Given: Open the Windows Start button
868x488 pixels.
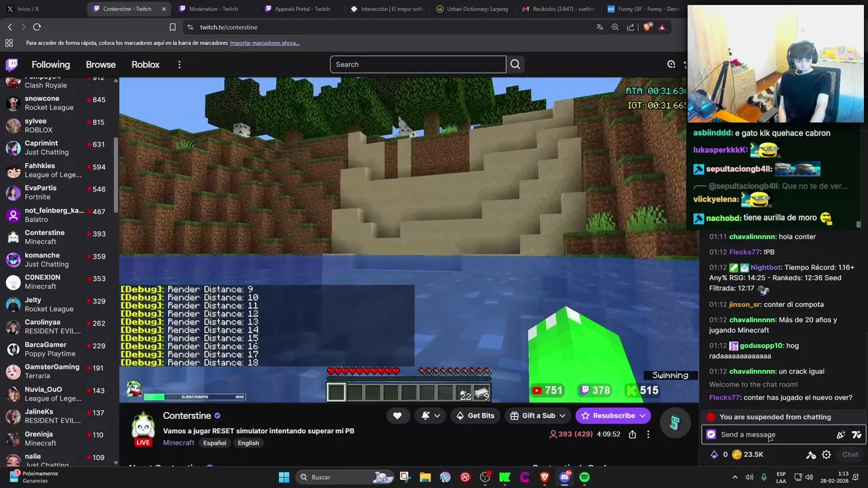Looking at the screenshot, I should (x=284, y=477).
